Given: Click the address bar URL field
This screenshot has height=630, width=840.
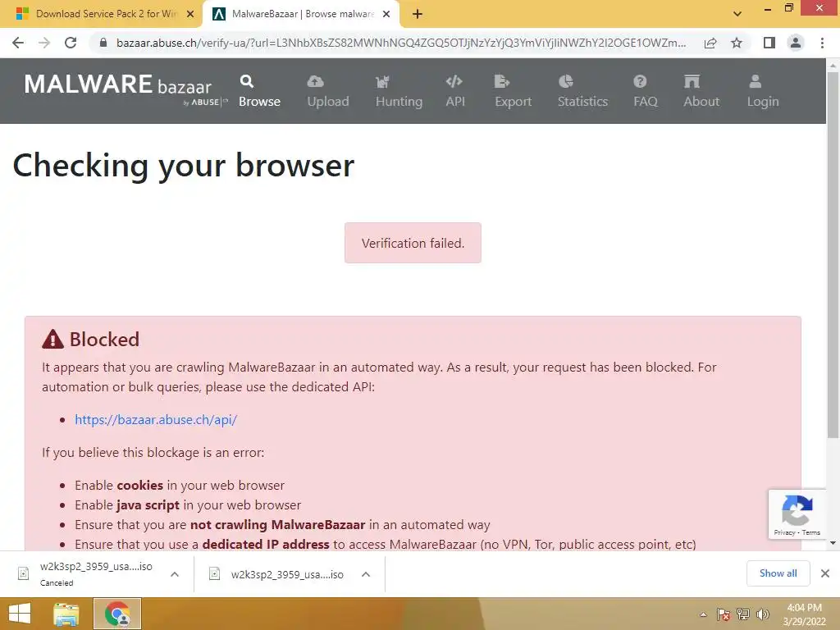Looking at the screenshot, I should click(400, 43).
